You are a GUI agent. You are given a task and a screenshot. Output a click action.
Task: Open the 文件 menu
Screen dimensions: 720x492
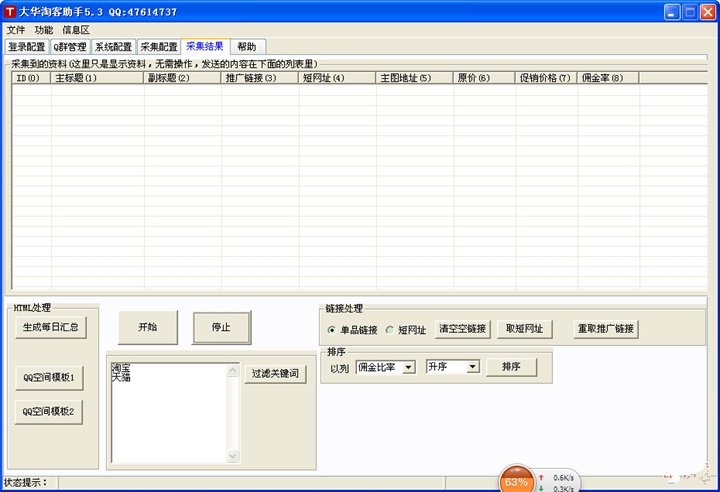pos(16,30)
